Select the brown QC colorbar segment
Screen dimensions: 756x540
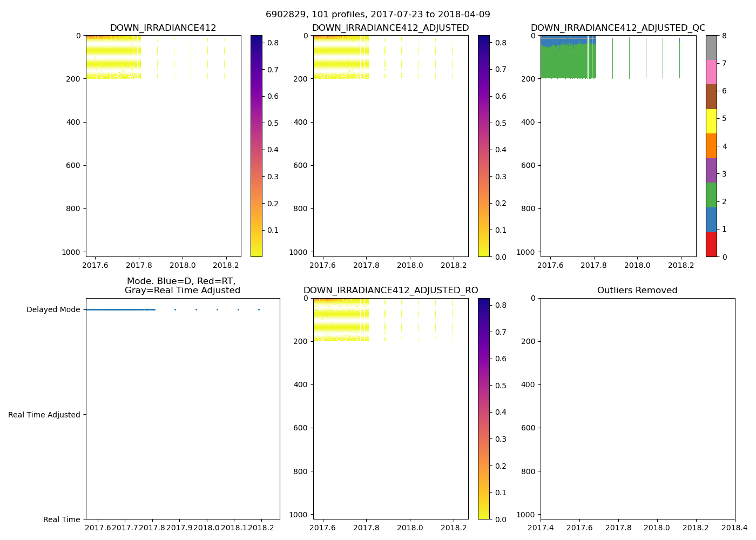[711, 97]
